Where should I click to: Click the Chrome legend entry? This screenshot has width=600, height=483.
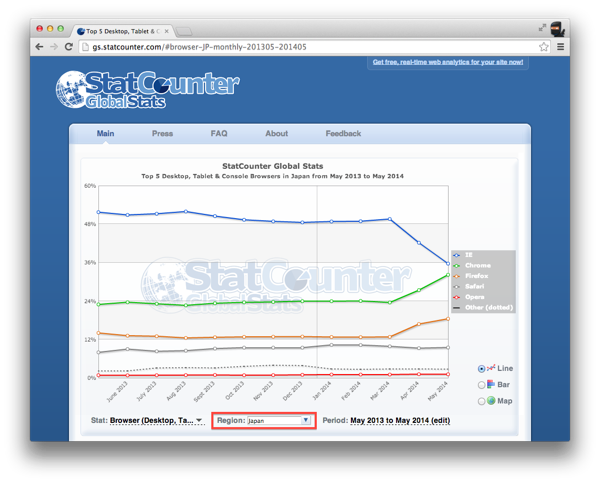click(x=472, y=265)
